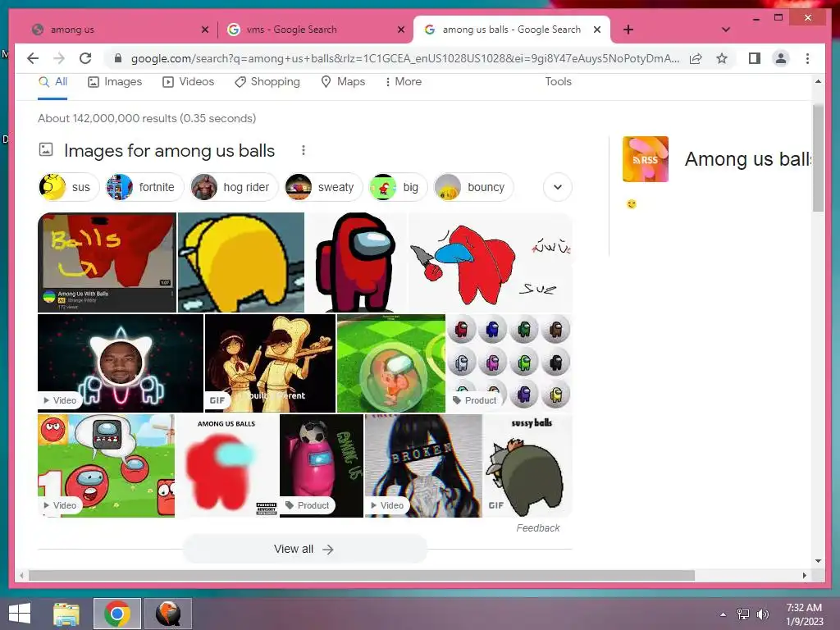Open the crewmate in bubble on green image
This screenshot has height=630, width=840.
click(x=391, y=363)
